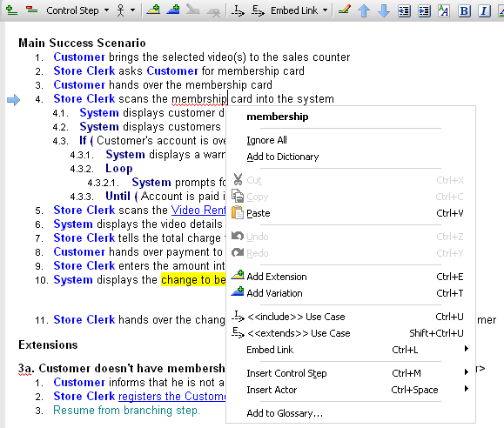Open the actor icon dropdown arrow
The height and width of the screenshot is (428, 504).
(x=133, y=10)
